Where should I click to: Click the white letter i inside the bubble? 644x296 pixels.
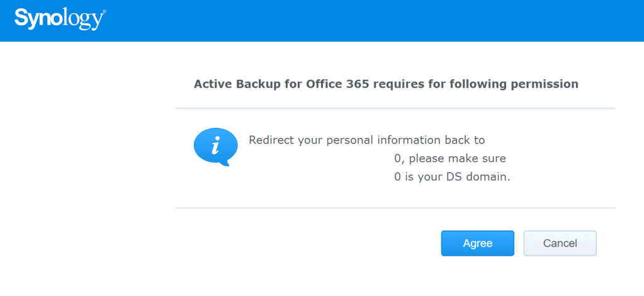pos(215,146)
